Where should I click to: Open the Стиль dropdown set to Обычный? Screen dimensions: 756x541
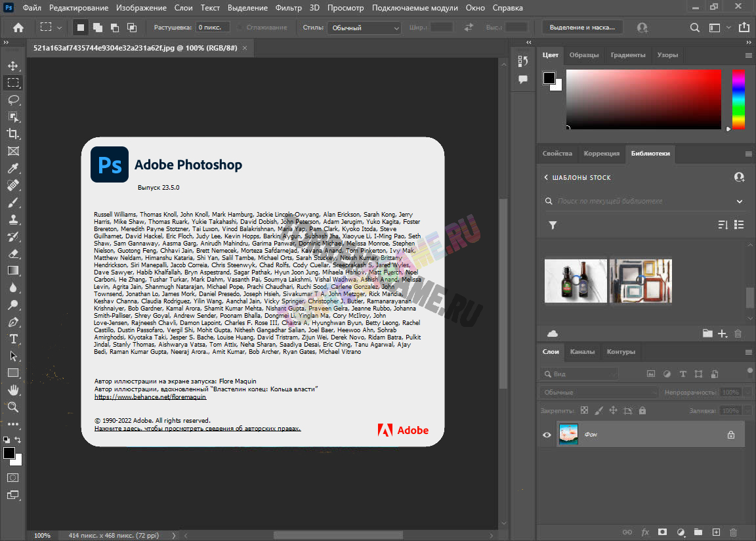pyautogui.click(x=365, y=28)
